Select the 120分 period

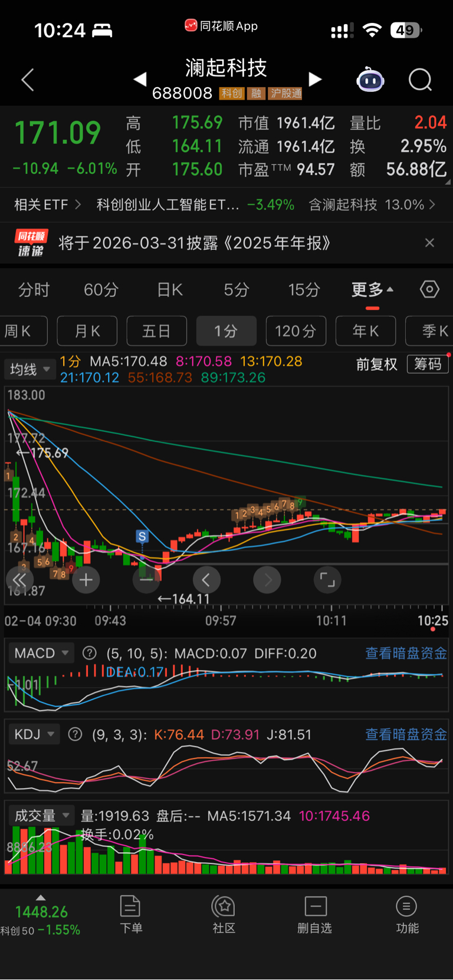coord(296,331)
